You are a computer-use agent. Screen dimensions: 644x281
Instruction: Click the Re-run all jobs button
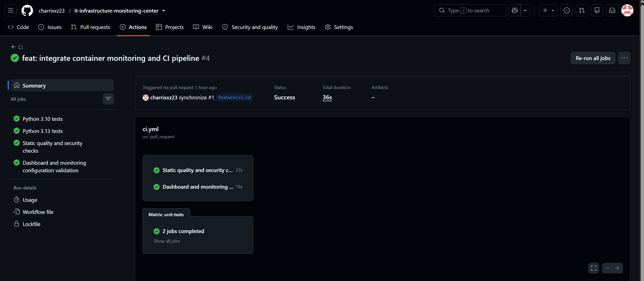pyautogui.click(x=593, y=58)
